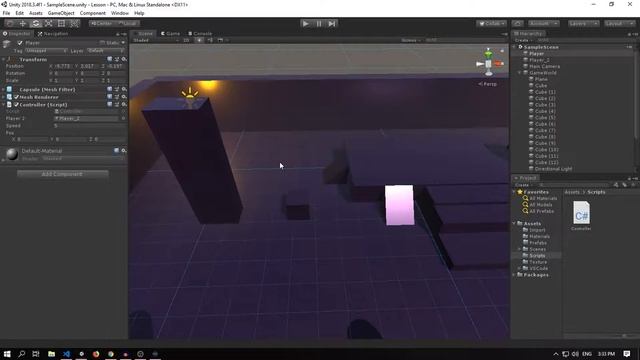The image size is (640, 360).
Task: Select the Move tool in toolbar
Action: pos(23,24)
